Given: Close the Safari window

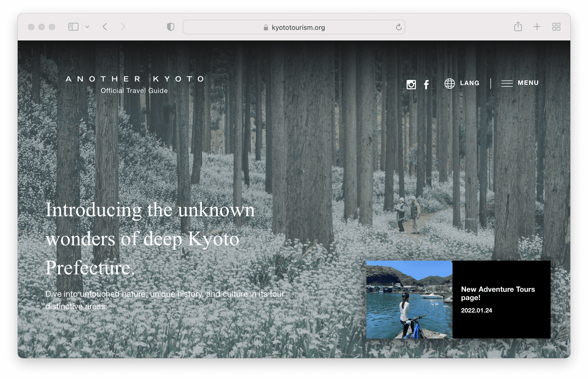Looking at the screenshot, I should pos(31,27).
